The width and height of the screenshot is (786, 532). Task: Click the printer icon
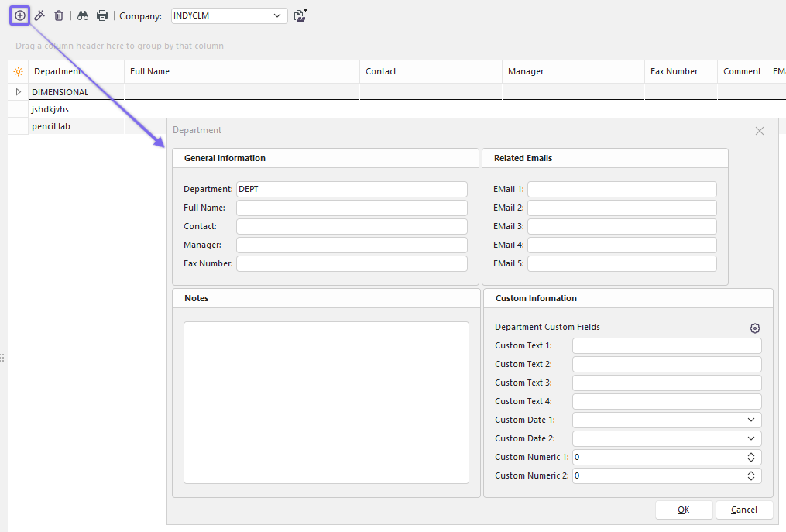tap(101, 15)
